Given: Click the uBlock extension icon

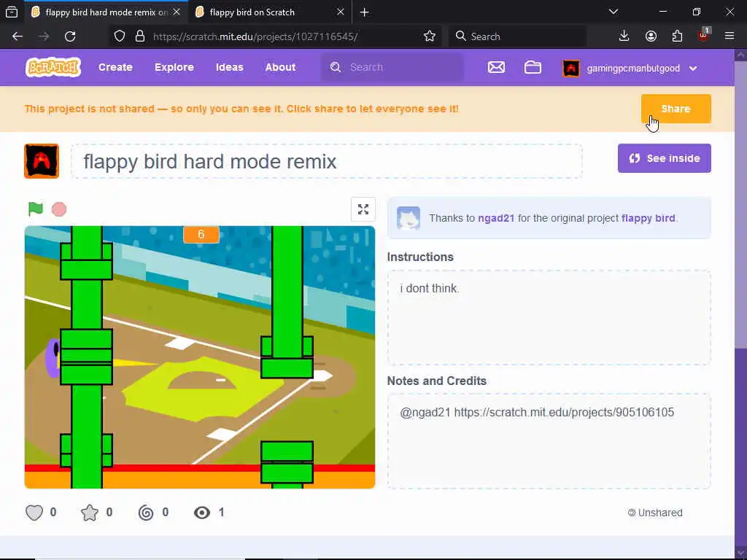Looking at the screenshot, I should point(704,35).
